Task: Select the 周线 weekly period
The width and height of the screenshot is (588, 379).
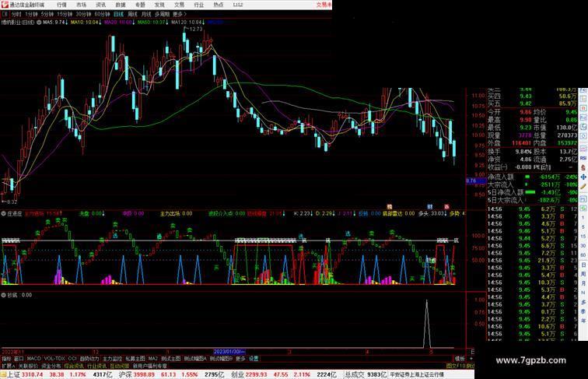Action: (x=132, y=14)
